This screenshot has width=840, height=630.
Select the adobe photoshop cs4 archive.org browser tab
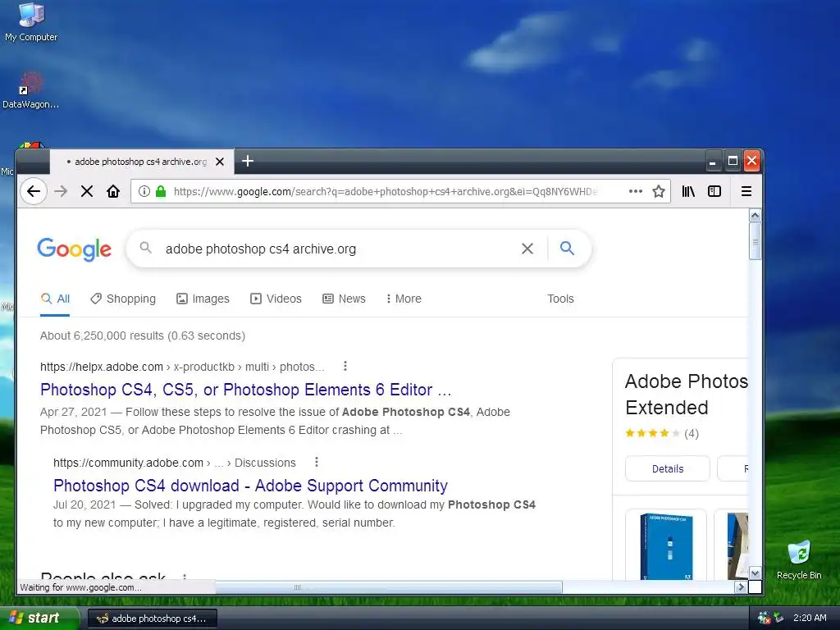point(141,162)
